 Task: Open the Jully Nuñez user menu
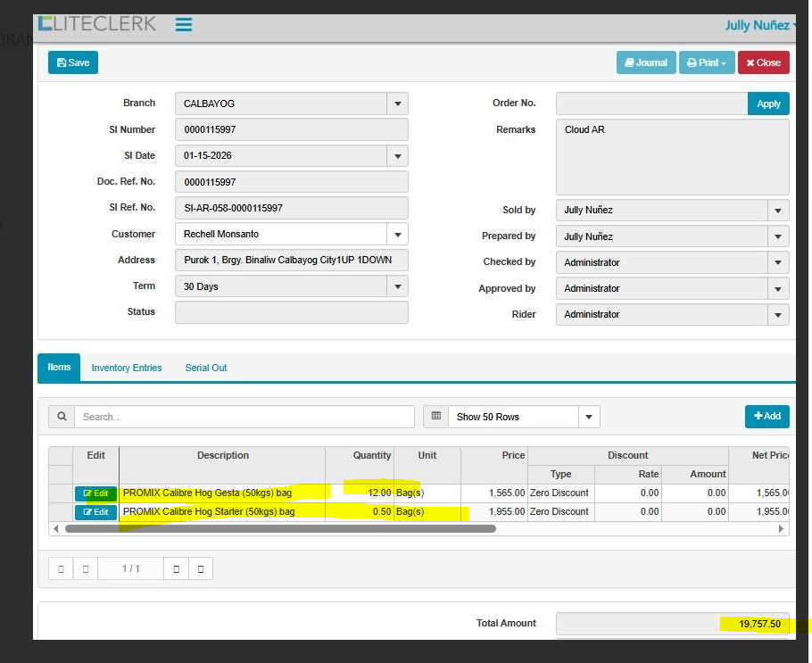[x=758, y=25]
